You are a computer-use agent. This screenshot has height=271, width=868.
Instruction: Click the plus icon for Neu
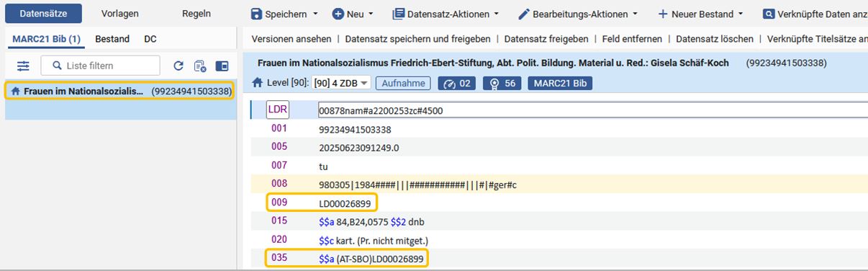(x=338, y=14)
